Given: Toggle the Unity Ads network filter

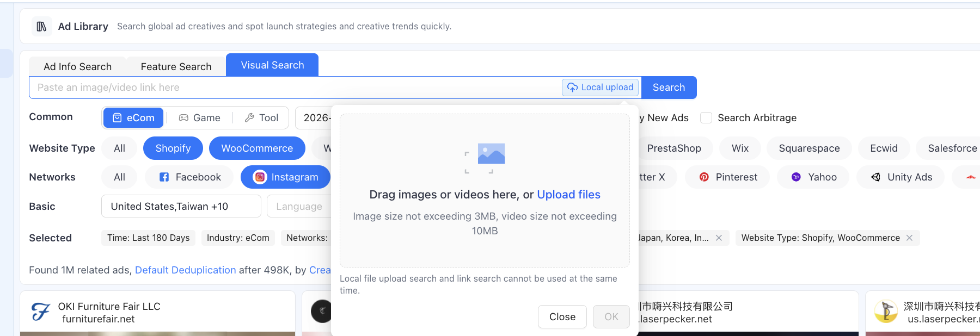Looking at the screenshot, I should (901, 177).
